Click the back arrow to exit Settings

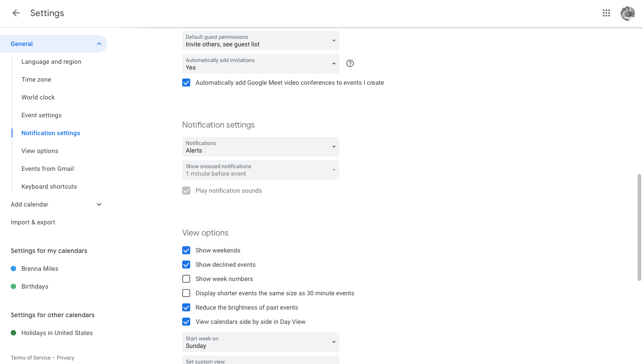click(16, 13)
